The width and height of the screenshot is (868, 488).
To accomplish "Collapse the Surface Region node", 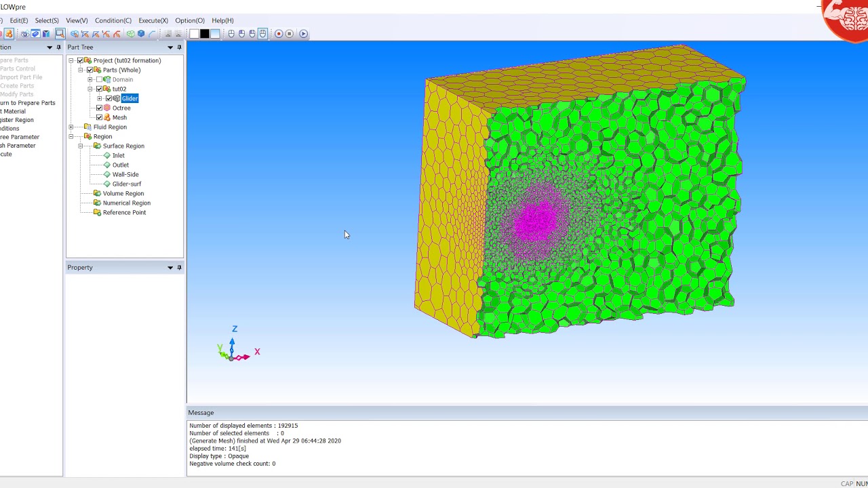I will [80, 146].
